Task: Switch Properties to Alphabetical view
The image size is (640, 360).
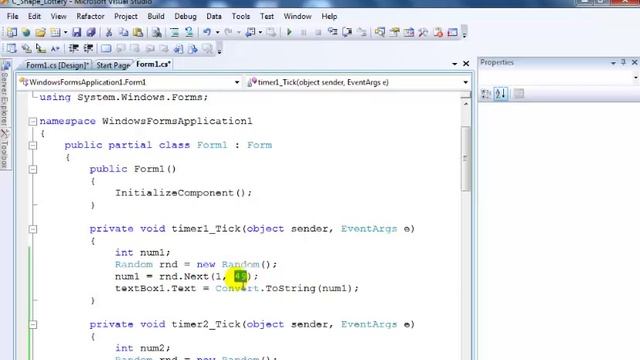Action: coord(501,94)
